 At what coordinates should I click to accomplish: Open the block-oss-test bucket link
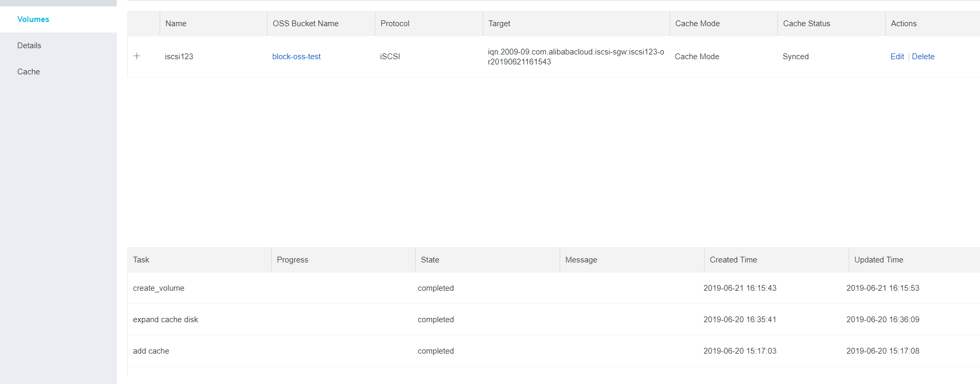click(x=296, y=57)
